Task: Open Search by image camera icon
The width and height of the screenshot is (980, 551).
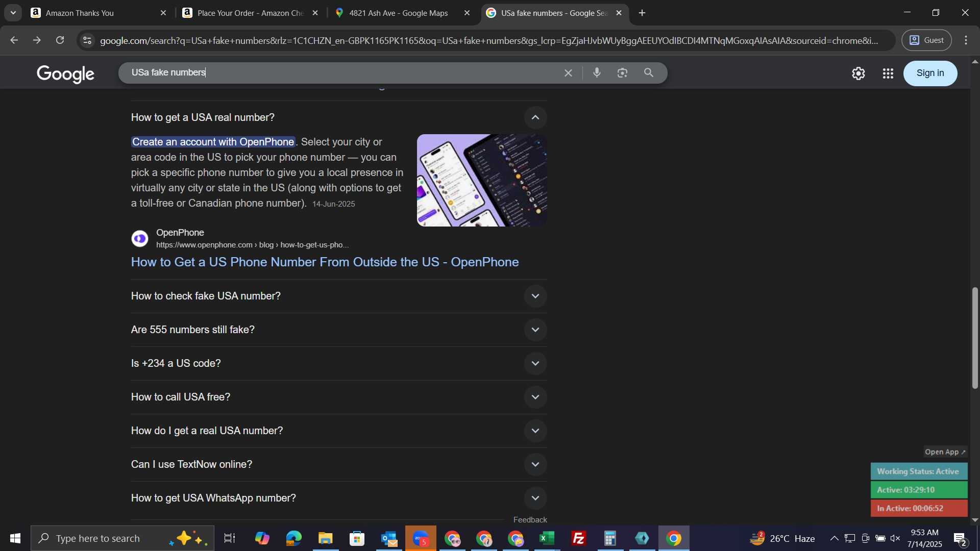Action: [x=622, y=73]
